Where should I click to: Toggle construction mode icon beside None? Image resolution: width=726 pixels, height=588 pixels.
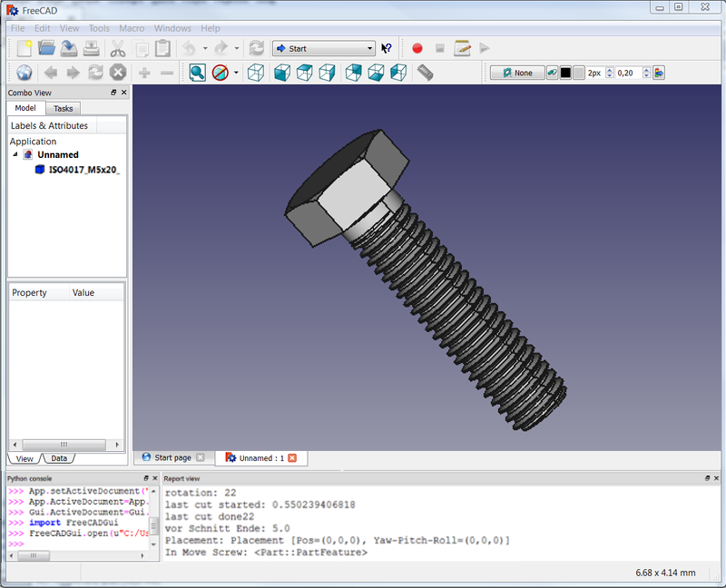point(552,73)
